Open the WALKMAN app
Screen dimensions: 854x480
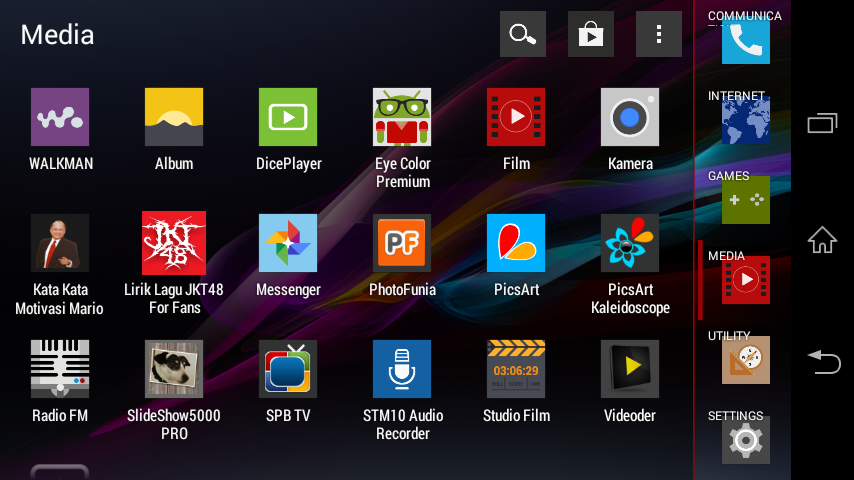(60, 117)
